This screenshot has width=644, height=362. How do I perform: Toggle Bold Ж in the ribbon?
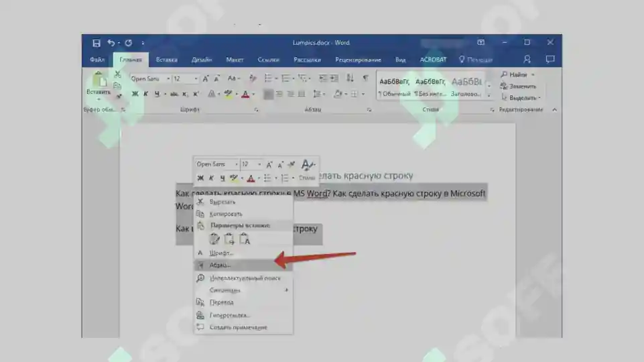pos(135,95)
